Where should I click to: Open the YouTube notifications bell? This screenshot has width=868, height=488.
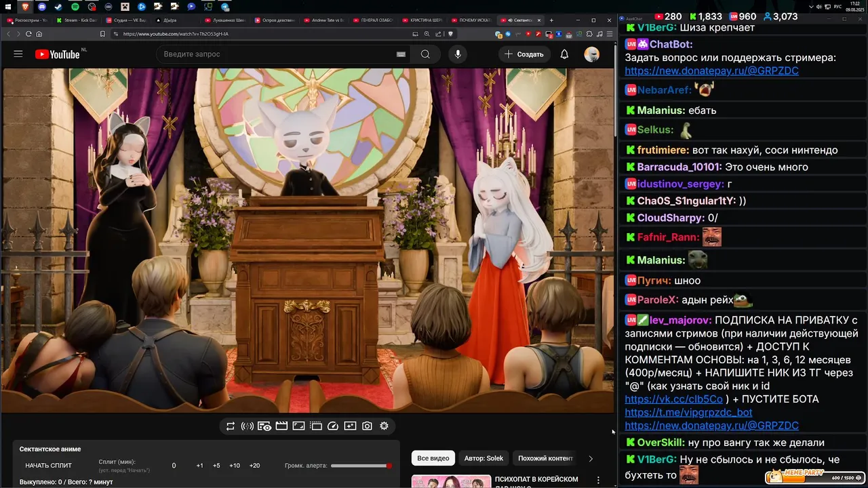[x=564, y=54]
